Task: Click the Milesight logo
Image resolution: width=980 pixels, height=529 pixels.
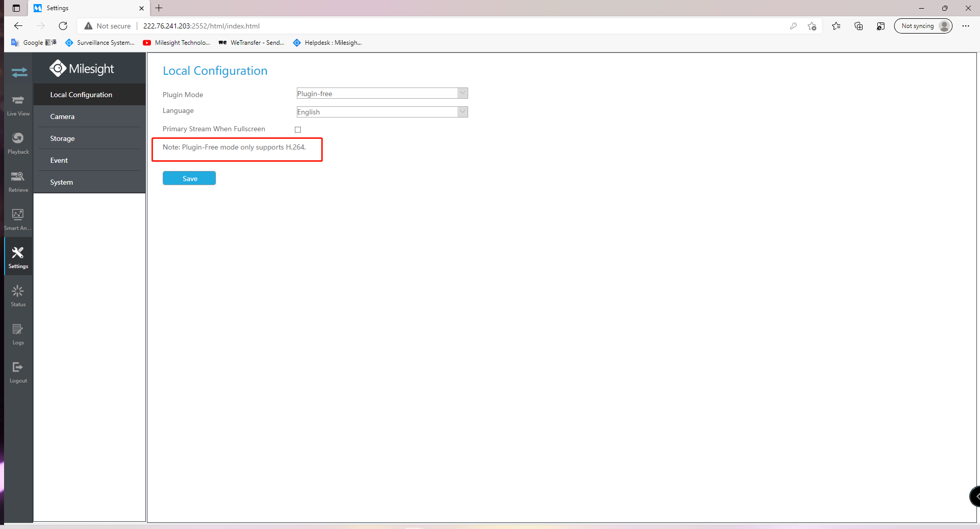Action: coord(82,68)
